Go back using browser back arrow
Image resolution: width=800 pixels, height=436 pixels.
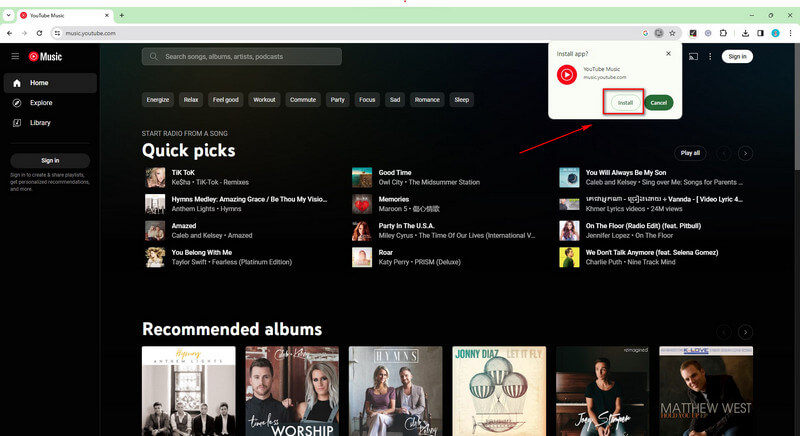(9, 33)
